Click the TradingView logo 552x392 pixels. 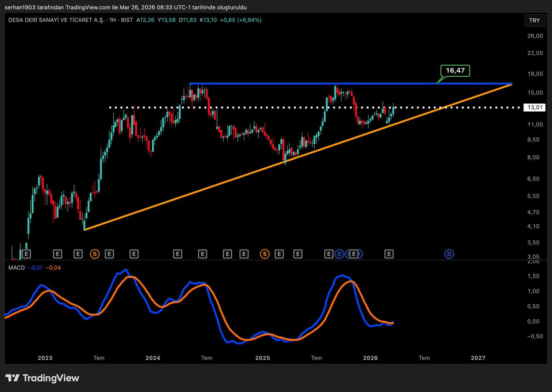click(42, 378)
